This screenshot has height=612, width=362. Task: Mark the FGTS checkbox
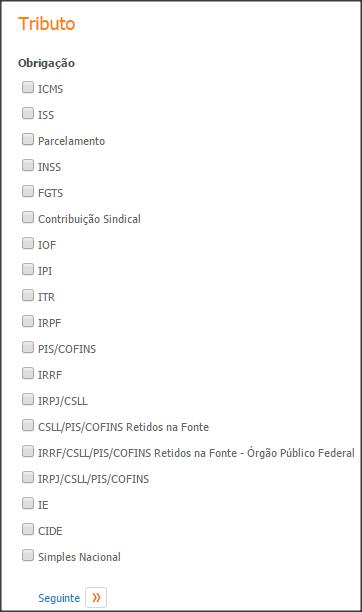pos(28,191)
